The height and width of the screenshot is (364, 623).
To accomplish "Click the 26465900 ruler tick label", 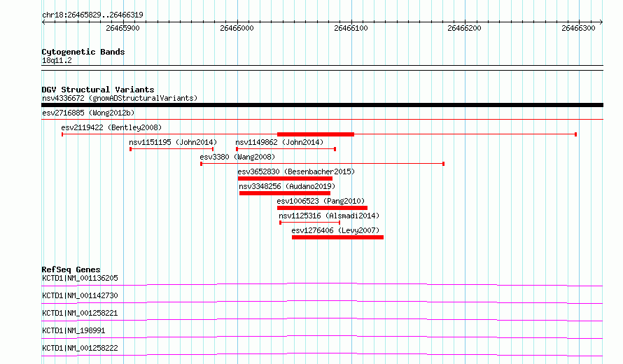I will tap(122, 28).
